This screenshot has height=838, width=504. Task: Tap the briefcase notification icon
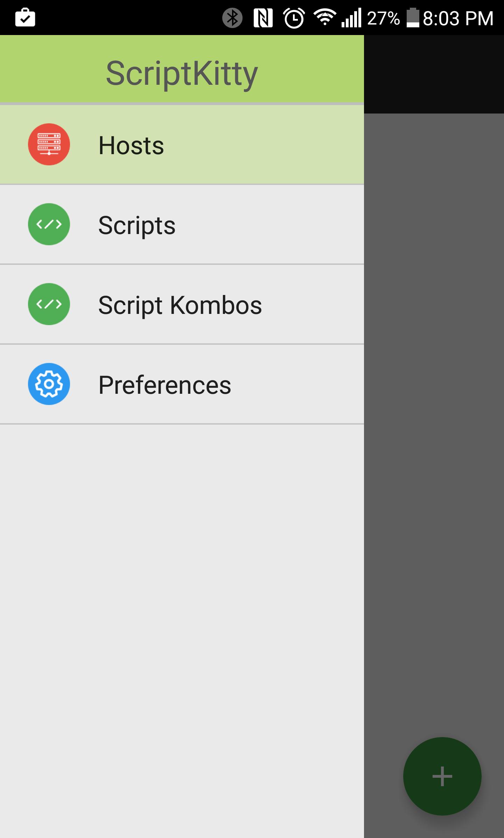[x=25, y=18]
